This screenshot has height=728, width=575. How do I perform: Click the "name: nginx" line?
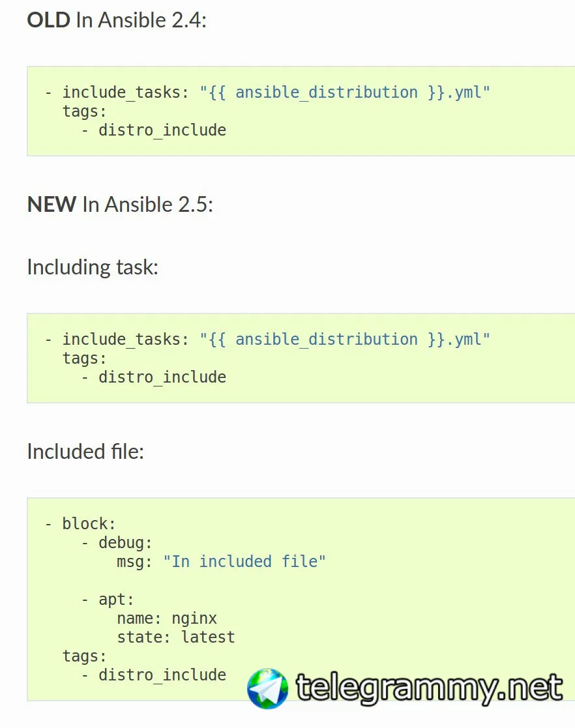tap(167, 618)
